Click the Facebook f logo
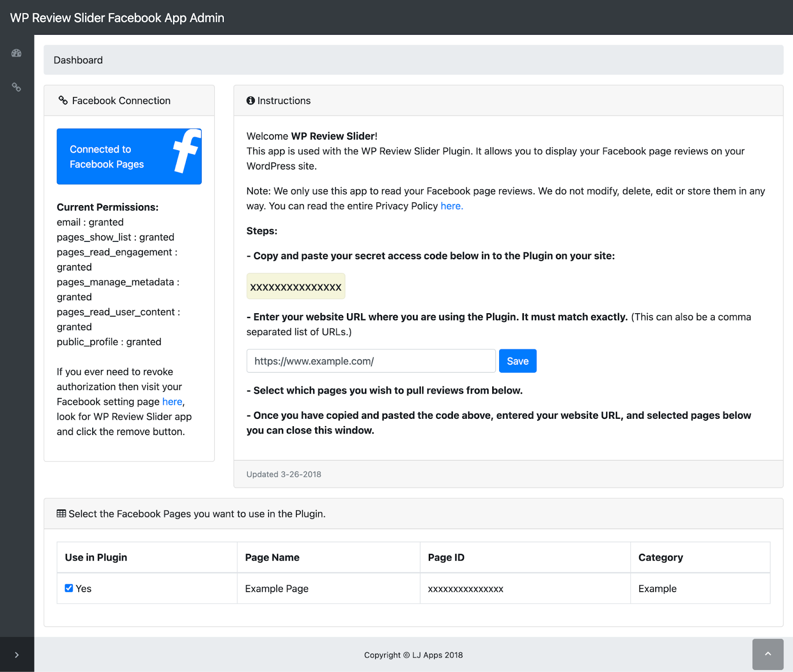The width and height of the screenshot is (793, 672). [187, 151]
